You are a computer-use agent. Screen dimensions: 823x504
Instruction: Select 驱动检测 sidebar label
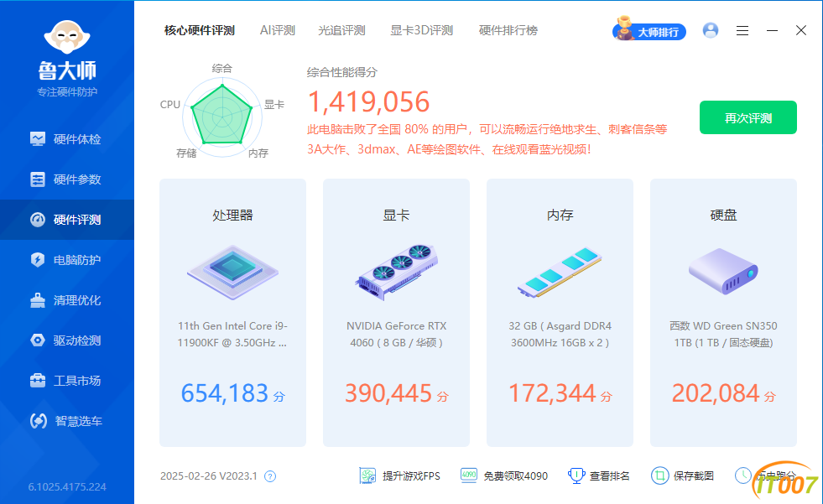[77, 341]
